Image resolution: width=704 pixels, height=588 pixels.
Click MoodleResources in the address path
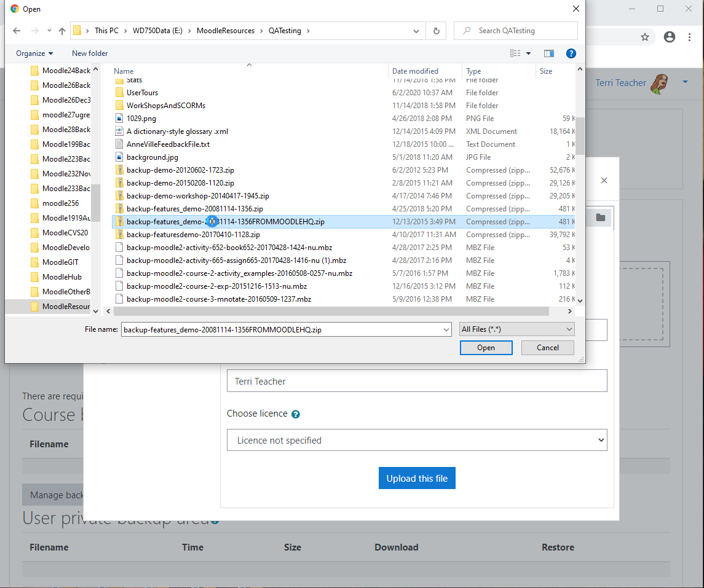click(226, 31)
